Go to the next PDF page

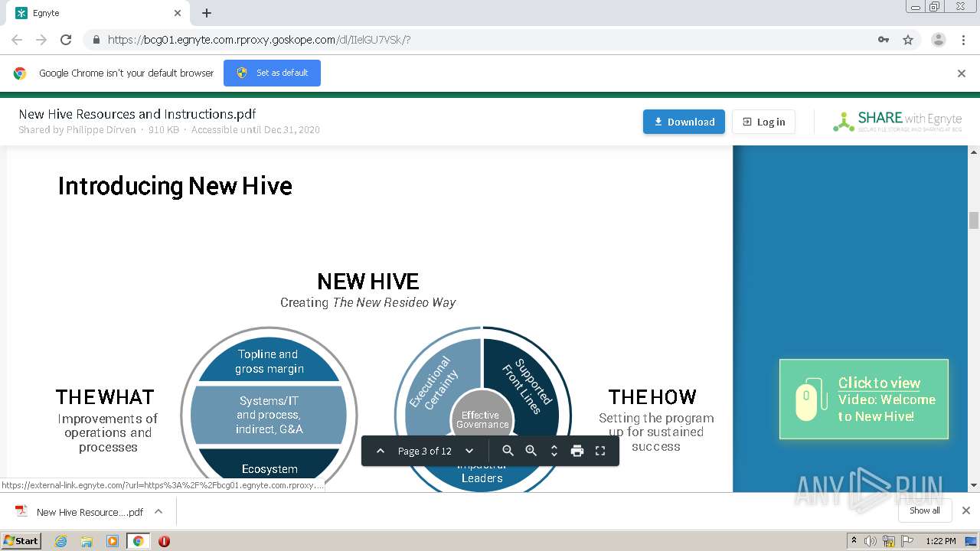pos(469,451)
